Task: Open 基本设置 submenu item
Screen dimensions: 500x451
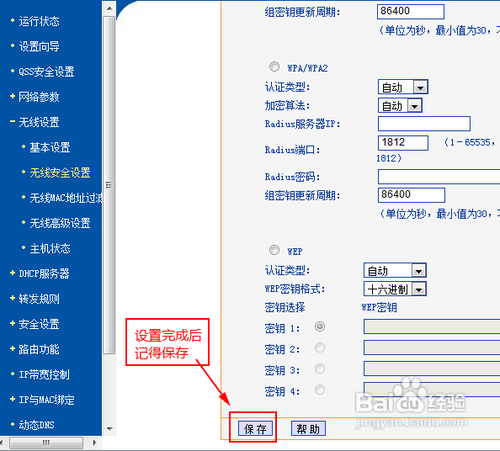Action: coord(50,147)
